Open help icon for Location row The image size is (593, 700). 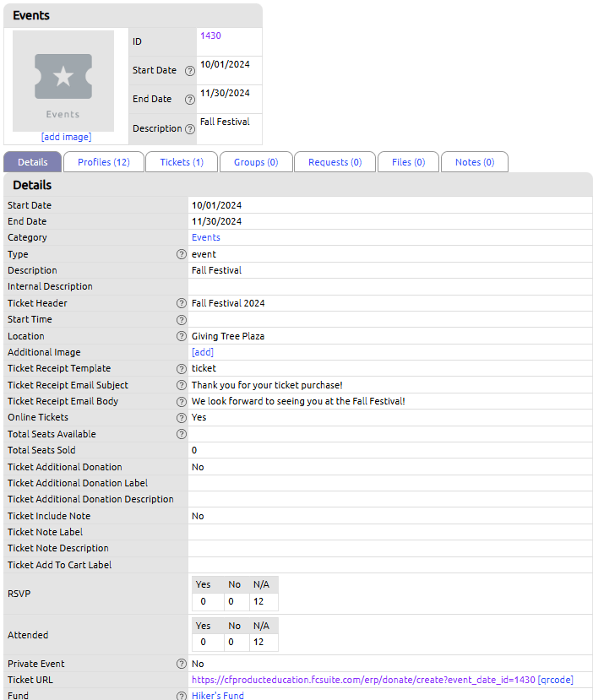(182, 336)
